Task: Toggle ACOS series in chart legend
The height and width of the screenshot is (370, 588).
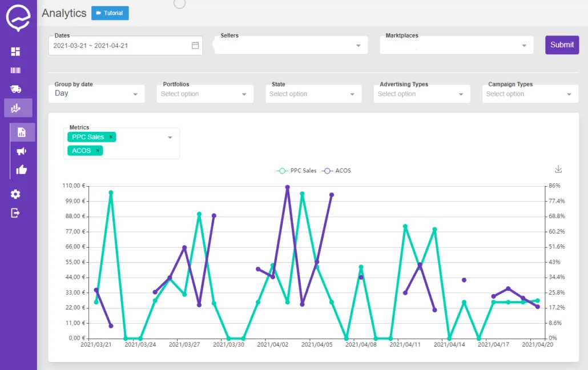Action: 336,171
